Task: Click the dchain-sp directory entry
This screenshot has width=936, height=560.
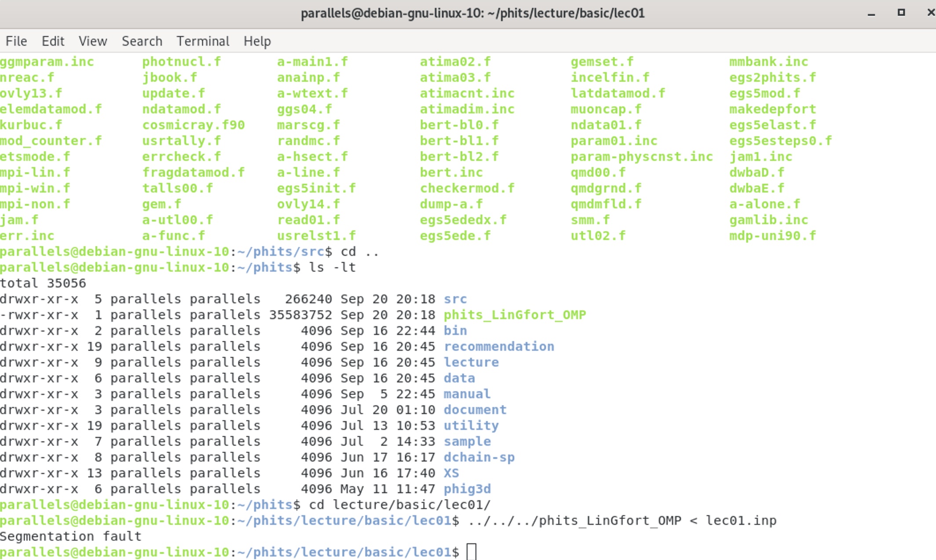Action: click(x=479, y=457)
